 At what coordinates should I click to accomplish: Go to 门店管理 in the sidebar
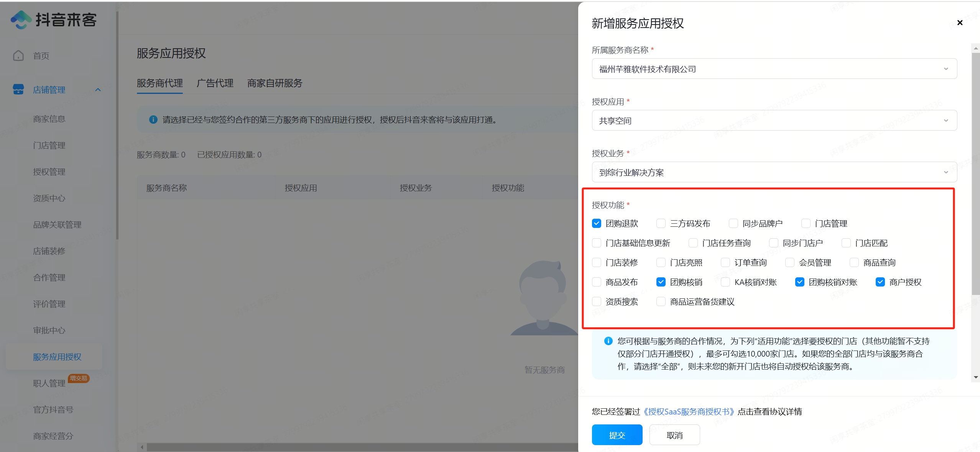coord(49,146)
